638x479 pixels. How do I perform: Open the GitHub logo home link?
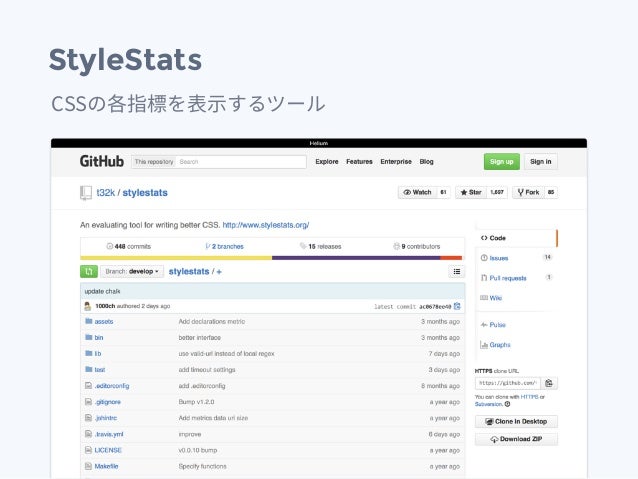[x=102, y=161]
